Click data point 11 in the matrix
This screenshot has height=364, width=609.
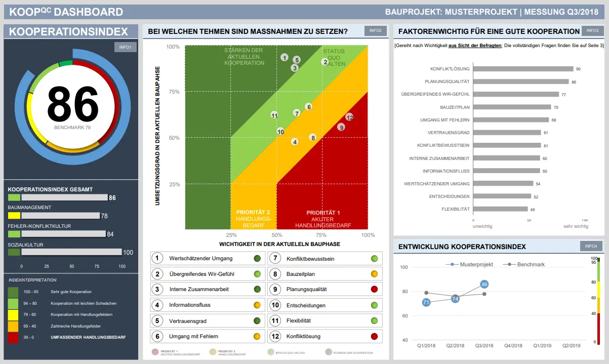274,115
